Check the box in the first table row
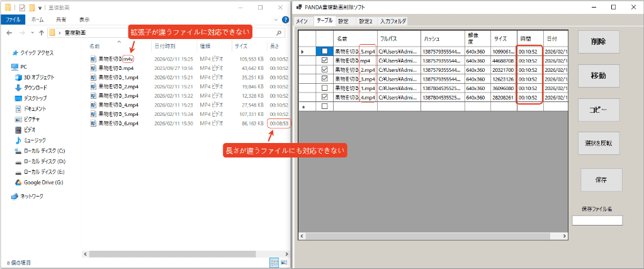 pos(324,51)
